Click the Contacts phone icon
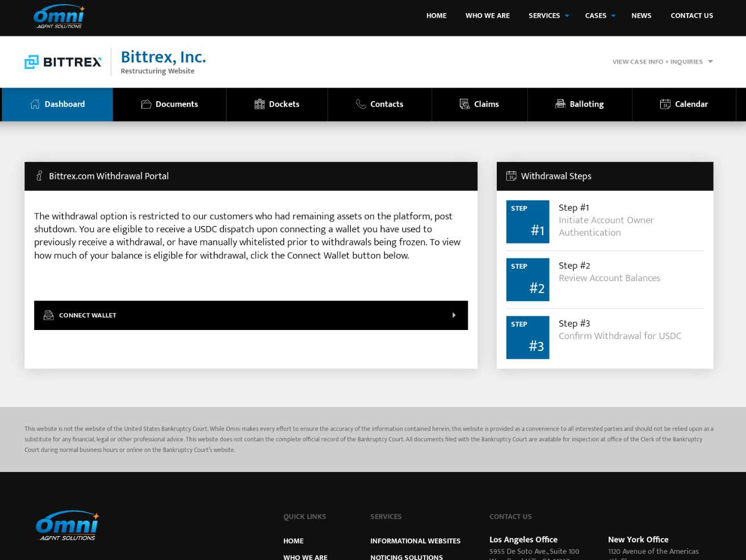Viewport: 746px width, 560px height. pyautogui.click(x=361, y=104)
